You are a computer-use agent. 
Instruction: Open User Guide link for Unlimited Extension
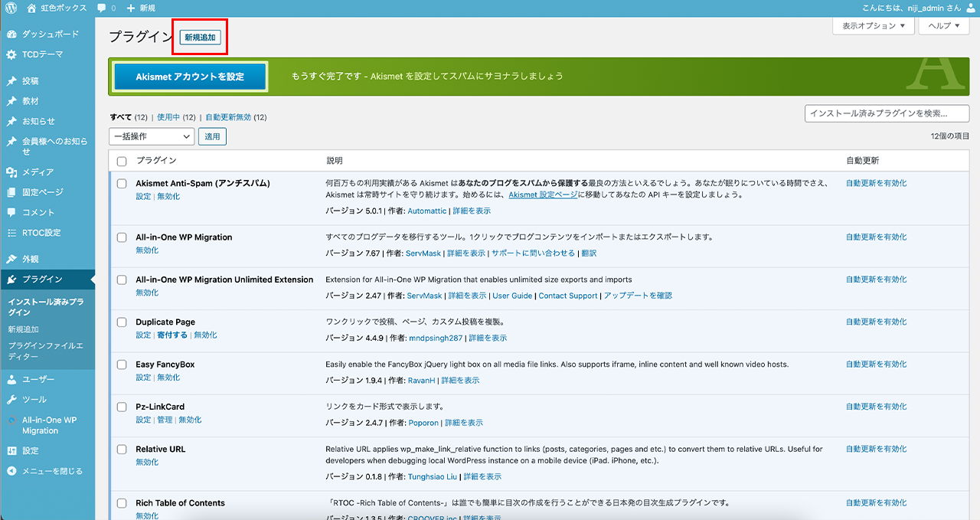tap(512, 296)
